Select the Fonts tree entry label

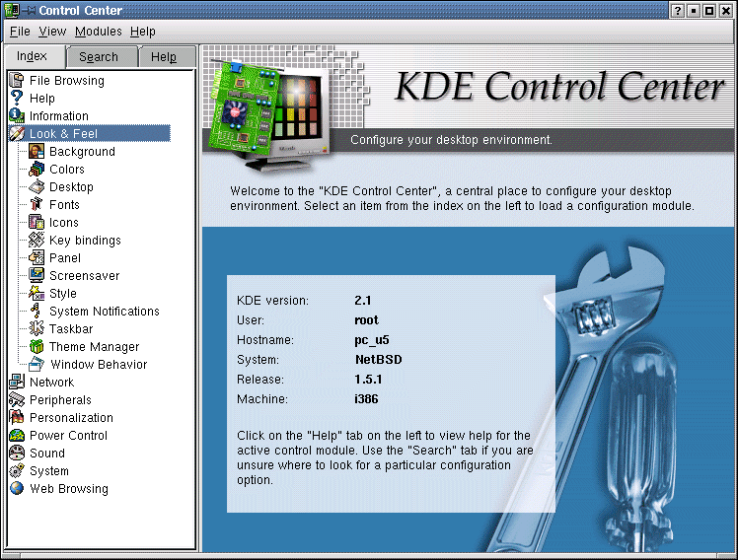coord(64,204)
